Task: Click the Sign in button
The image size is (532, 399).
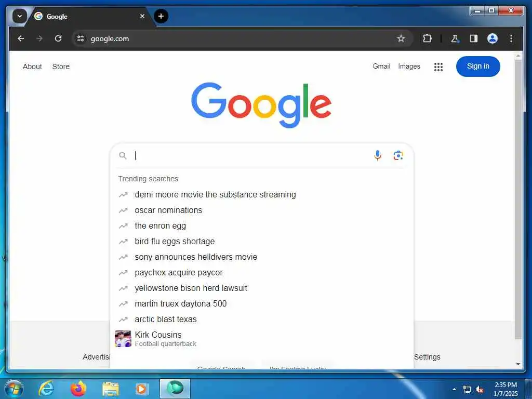Action: click(x=478, y=66)
